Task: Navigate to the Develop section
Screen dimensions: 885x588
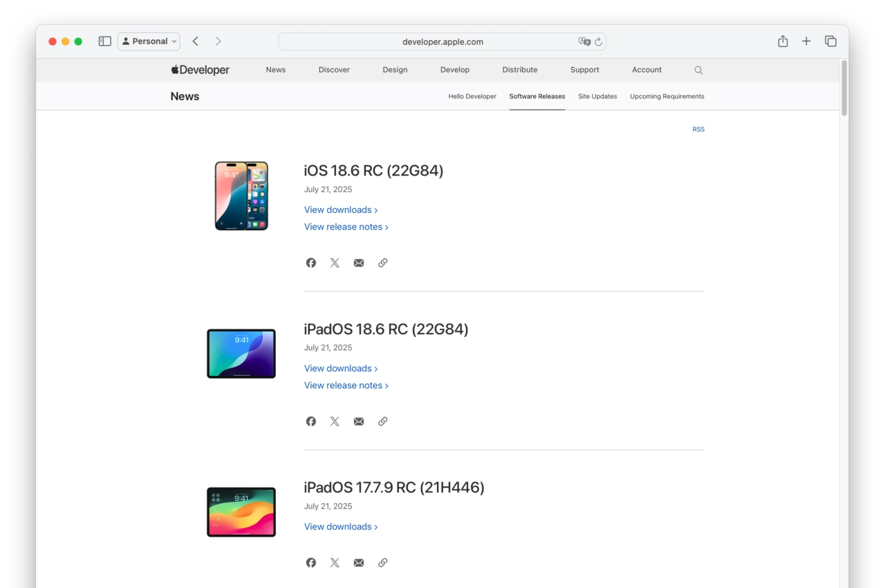Action: point(454,70)
